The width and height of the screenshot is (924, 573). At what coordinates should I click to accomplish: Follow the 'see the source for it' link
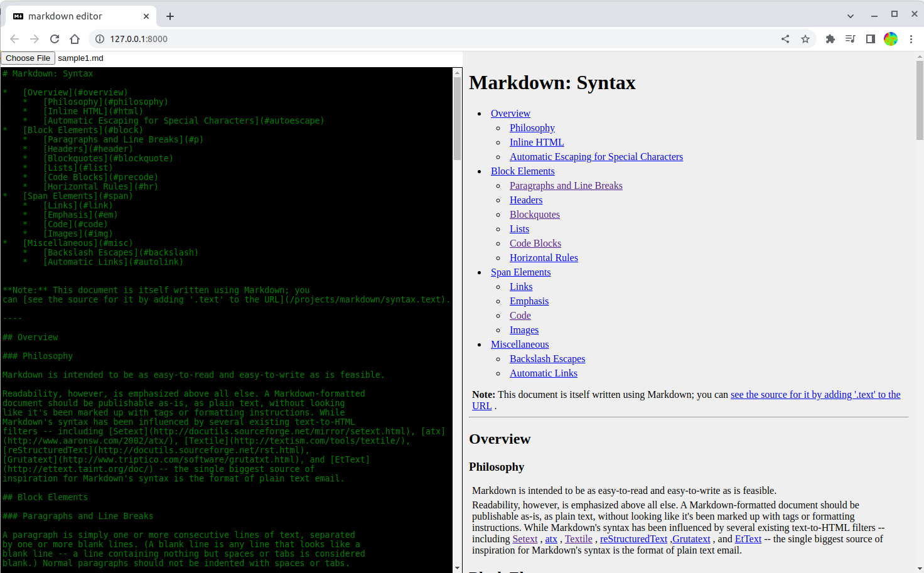tap(815, 395)
